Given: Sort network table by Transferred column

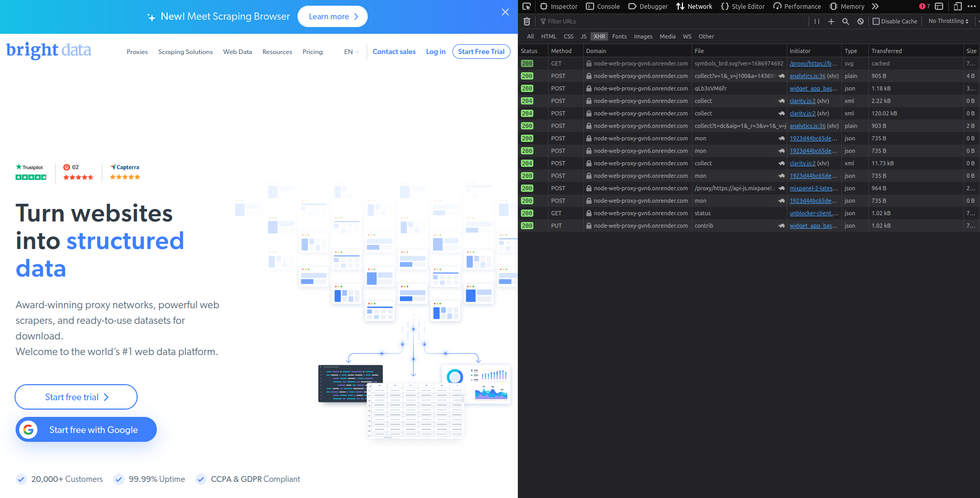Looking at the screenshot, I should pyautogui.click(x=915, y=51).
